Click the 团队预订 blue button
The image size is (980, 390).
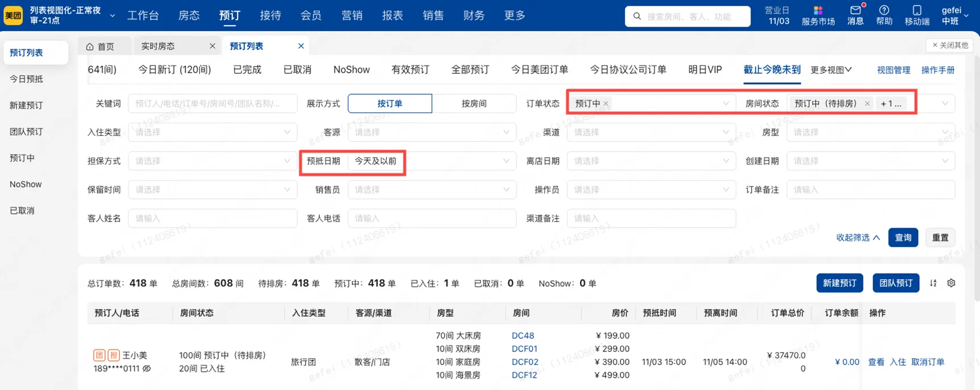896,283
